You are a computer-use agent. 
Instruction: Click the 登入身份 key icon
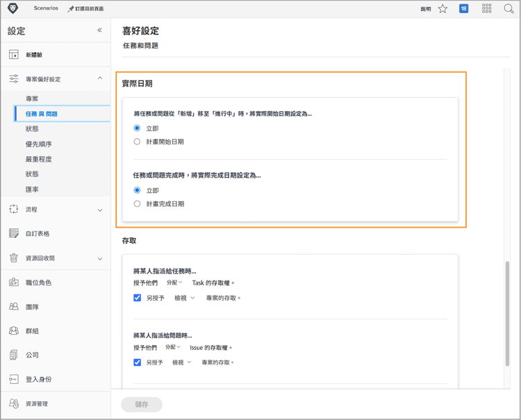click(x=14, y=379)
